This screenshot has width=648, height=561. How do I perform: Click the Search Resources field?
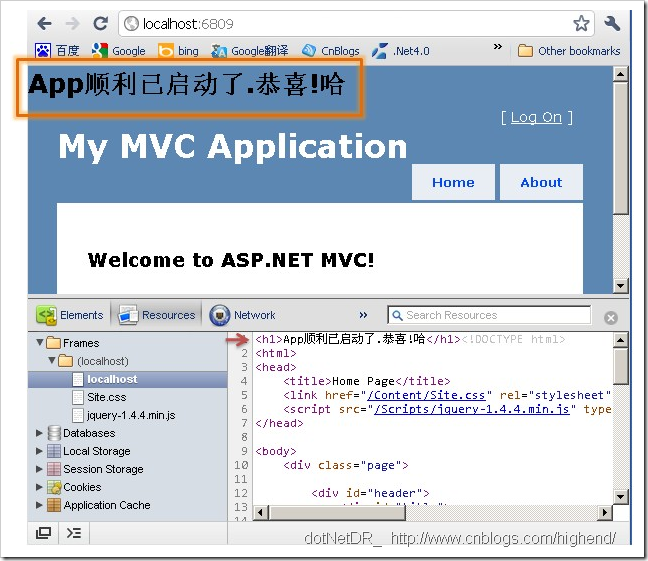tap(489, 315)
